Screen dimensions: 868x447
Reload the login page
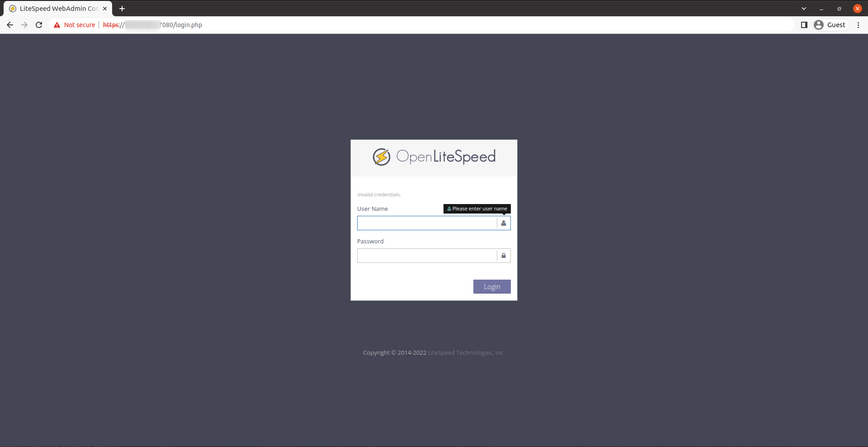coord(39,25)
